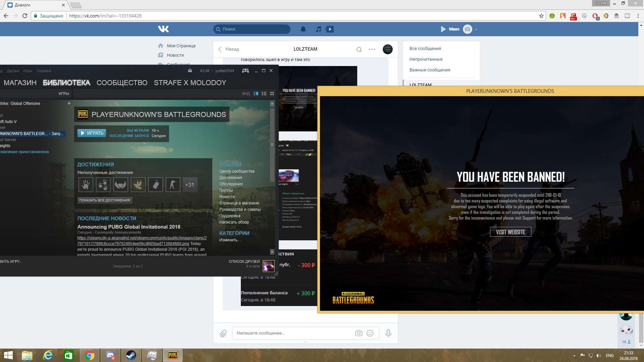Open Steam БИБЛИОТЕКА tab
Image resolution: width=644 pixels, height=362 pixels.
[66, 83]
